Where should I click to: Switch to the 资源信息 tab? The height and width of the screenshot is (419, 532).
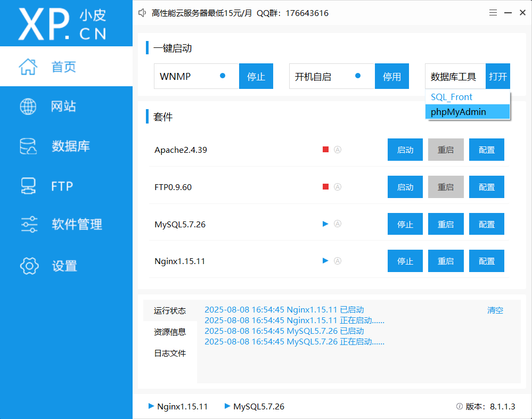point(169,332)
